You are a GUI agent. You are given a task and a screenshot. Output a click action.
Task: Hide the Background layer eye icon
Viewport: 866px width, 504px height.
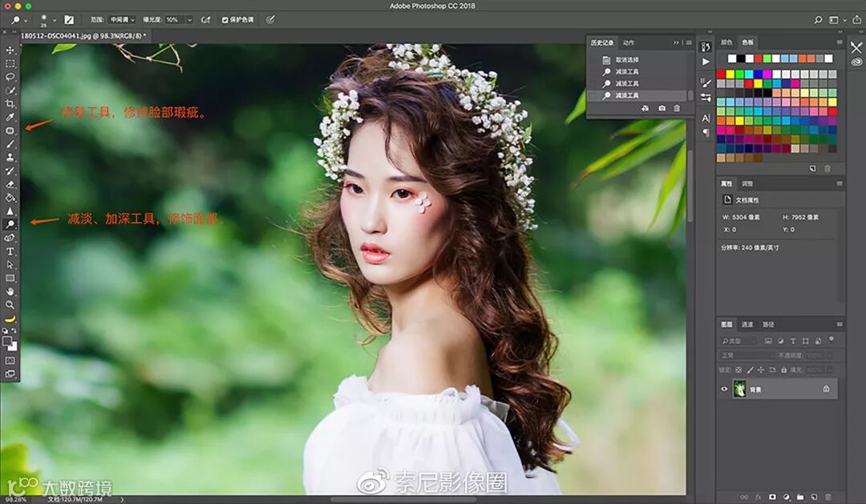tap(724, 389)
